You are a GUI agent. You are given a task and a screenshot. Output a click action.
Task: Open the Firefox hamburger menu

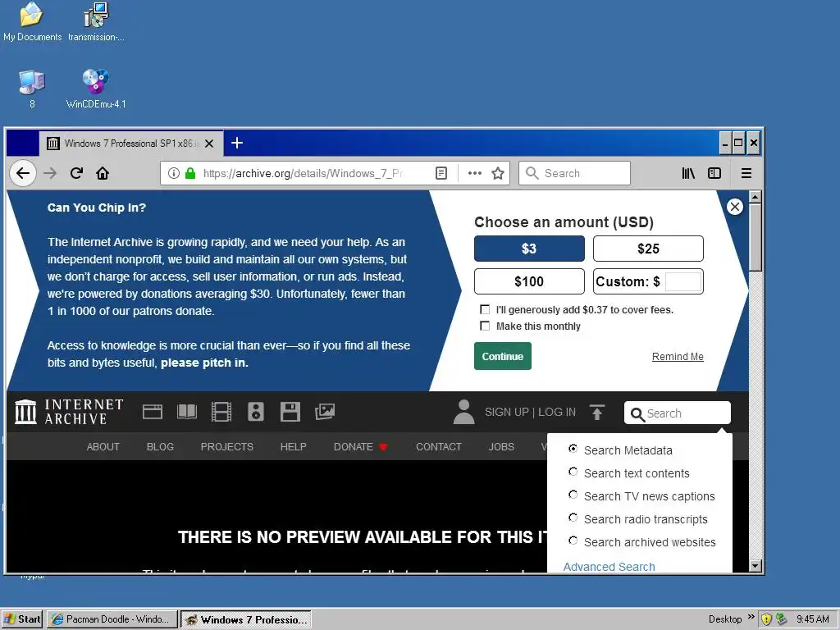[x=746, y=173]
